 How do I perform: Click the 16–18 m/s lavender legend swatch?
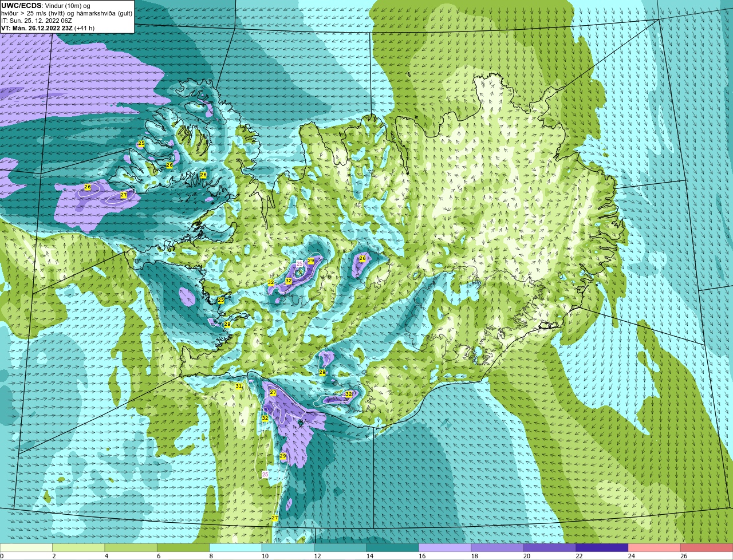point(445,548)
